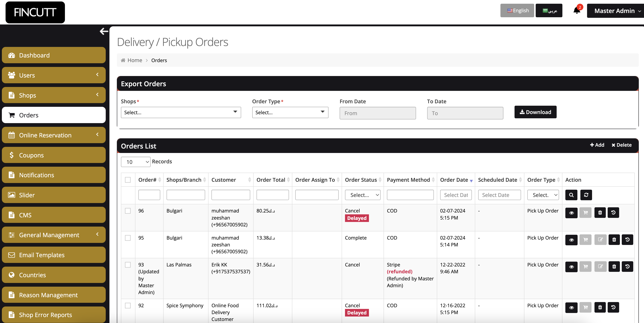The image size is (644, 323).
Task: Check the box for order 95
Action: (128, 238)
